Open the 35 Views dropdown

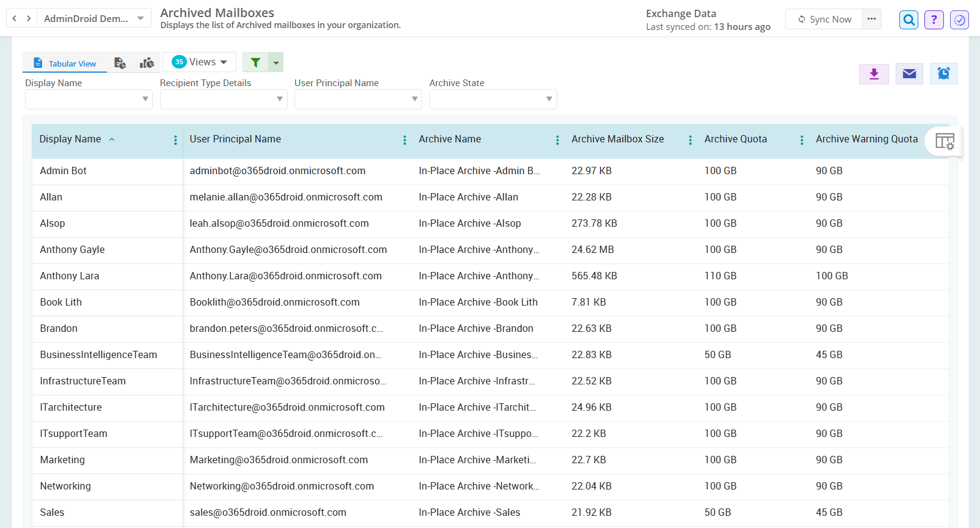tap(199, 62)
